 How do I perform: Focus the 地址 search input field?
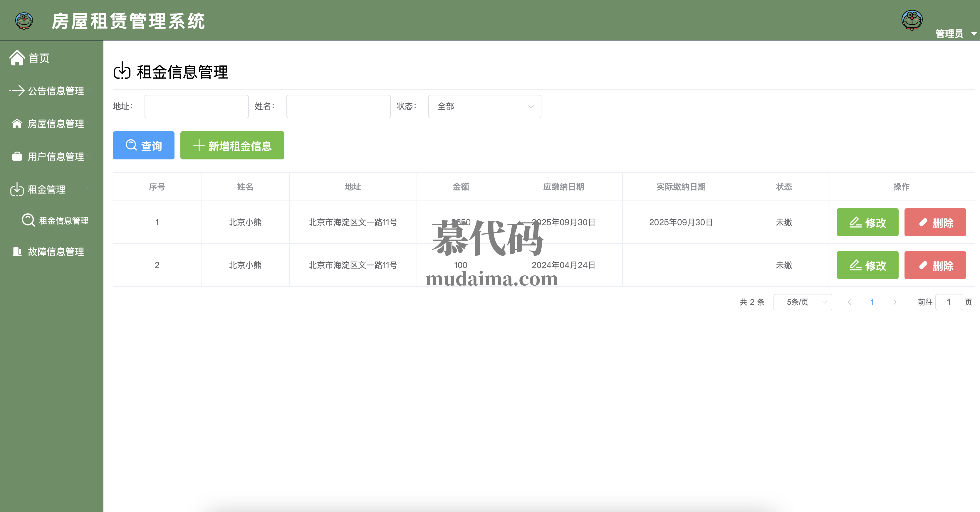[196, 107]
